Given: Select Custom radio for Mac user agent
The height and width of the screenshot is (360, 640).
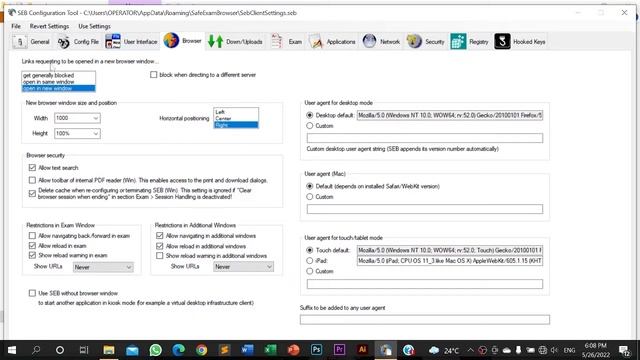Looking at the screenshot, I should [x=309, y=197].
